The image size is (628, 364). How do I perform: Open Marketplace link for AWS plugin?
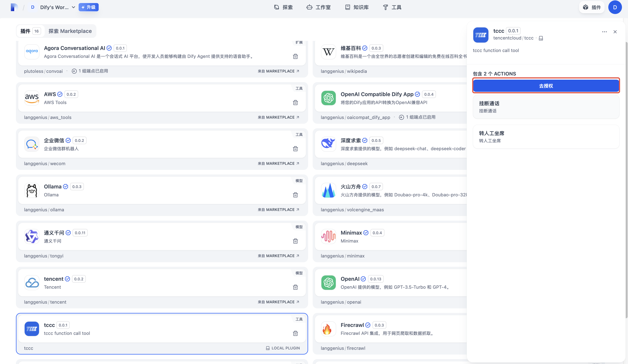tap(278, 117)
